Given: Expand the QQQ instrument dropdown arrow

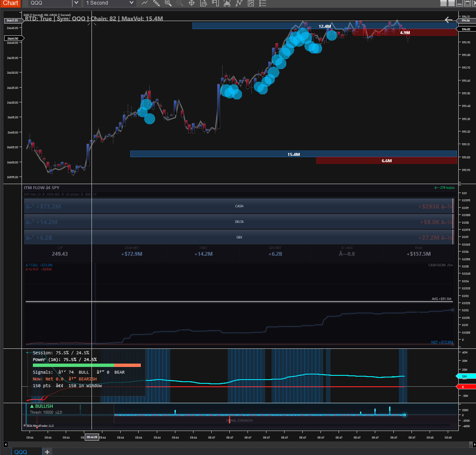Looking at the screenshot, I should [x=76, y=3].
